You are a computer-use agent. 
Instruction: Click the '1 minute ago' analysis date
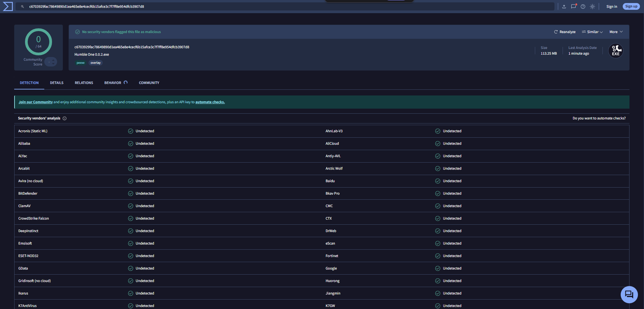pyautogui.click(x=578, y=54)
